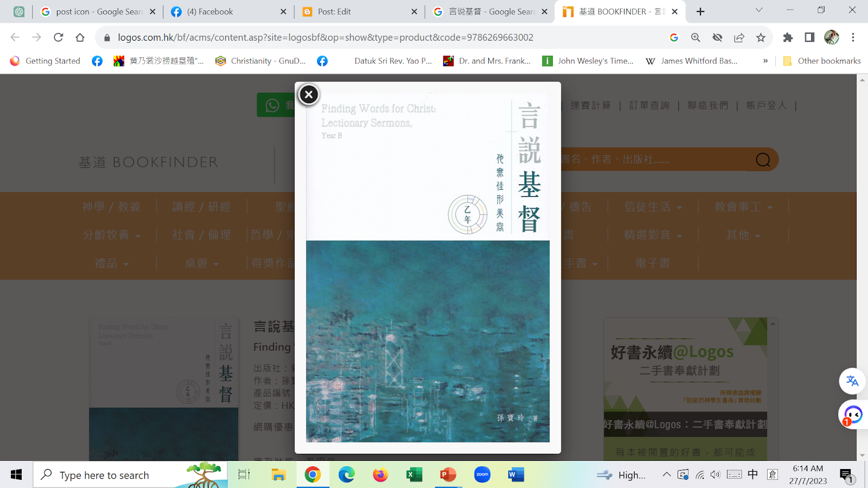Open Christianity - GnuD... bookmark

pos(260,61)
